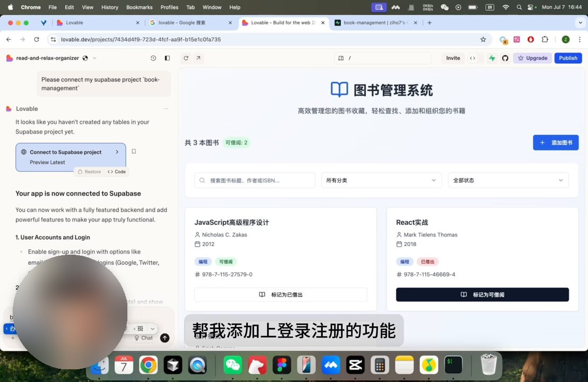Screen dimensions: 588x382
Task: Click the browser address bar URL
Action: [x=141, y=39]
